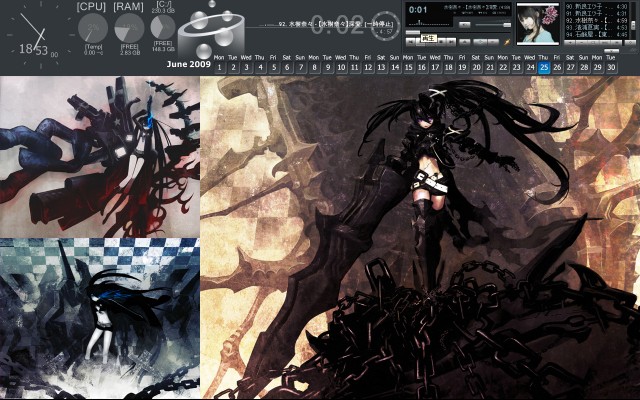This screenshot has width=640, height=400.
Task: Click the June 2009 calendar label
Action: point(189,64)
